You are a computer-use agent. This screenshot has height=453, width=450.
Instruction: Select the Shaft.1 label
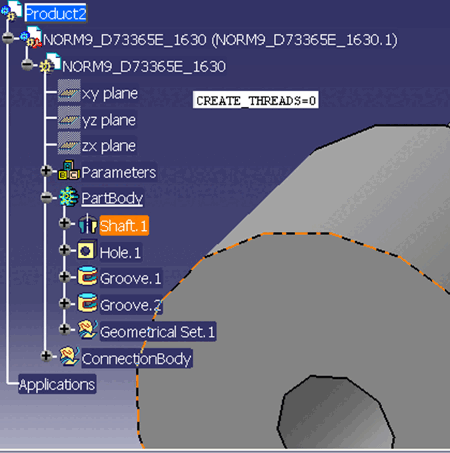click(124, 226)
